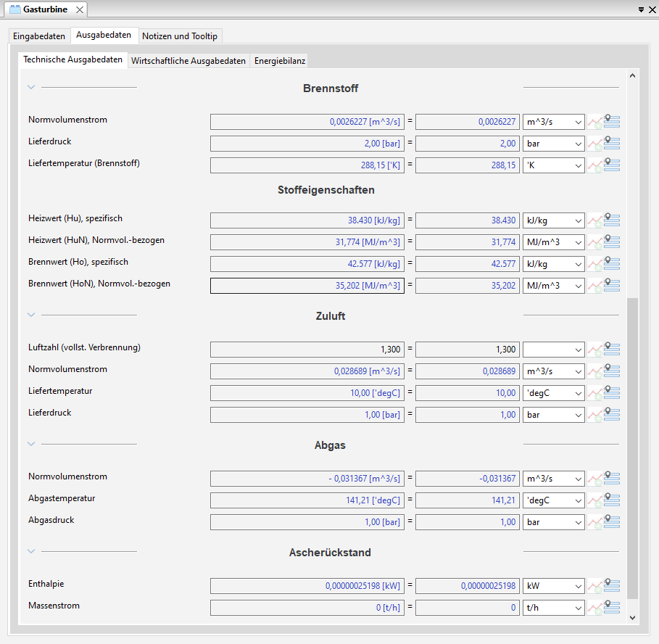
Task: Open the unit dropdown for Brennstoff Normvolumenstrom
Action: tap(553, 122)
